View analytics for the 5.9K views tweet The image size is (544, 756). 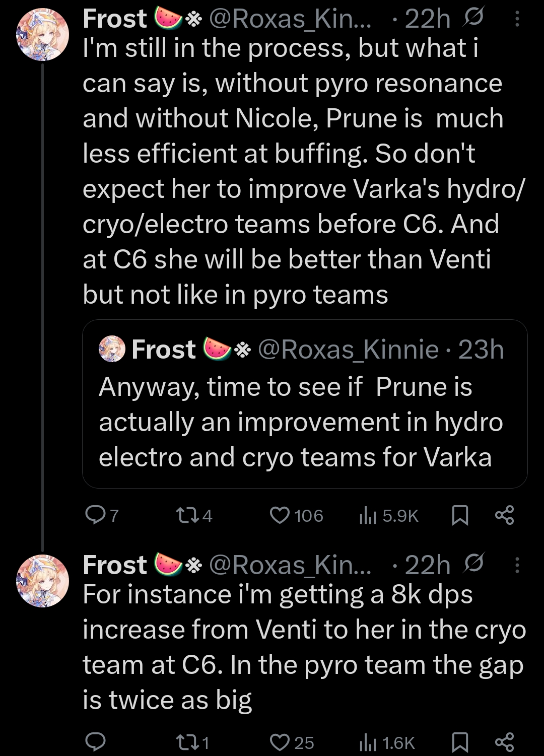point(368,515)
